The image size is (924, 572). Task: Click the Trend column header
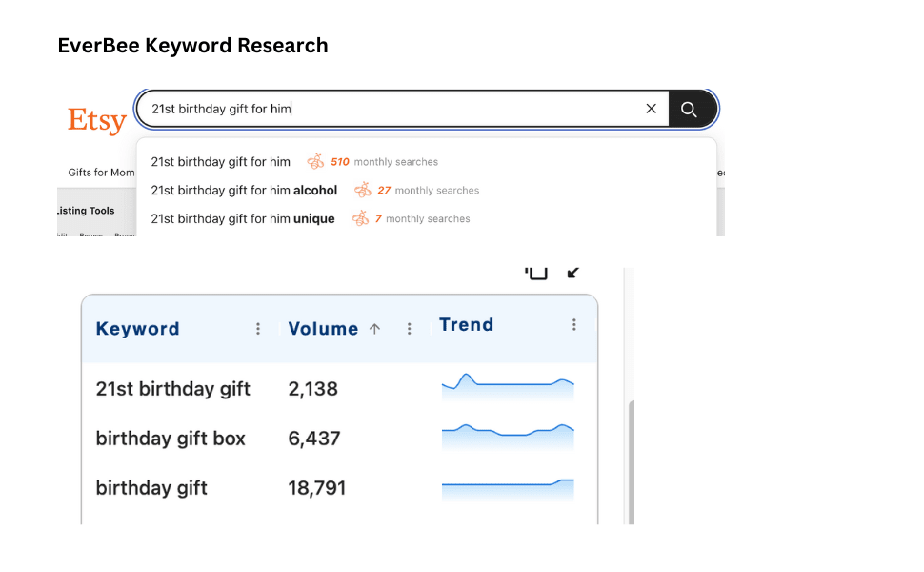[466, 324]
